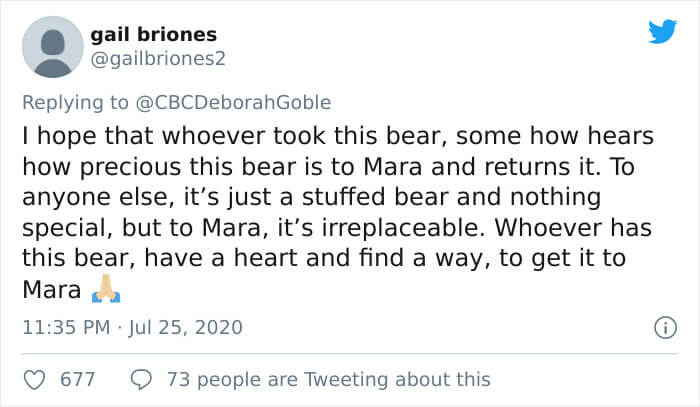Click the final Mara beside emoji
The image size is (700, 407).
52,290
